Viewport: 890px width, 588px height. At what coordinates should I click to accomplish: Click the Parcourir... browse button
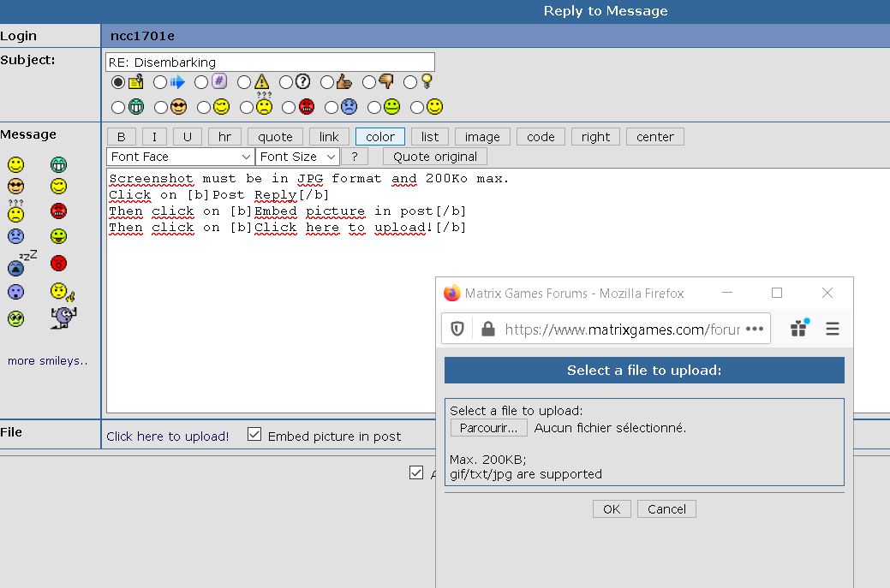click(489, 428)
